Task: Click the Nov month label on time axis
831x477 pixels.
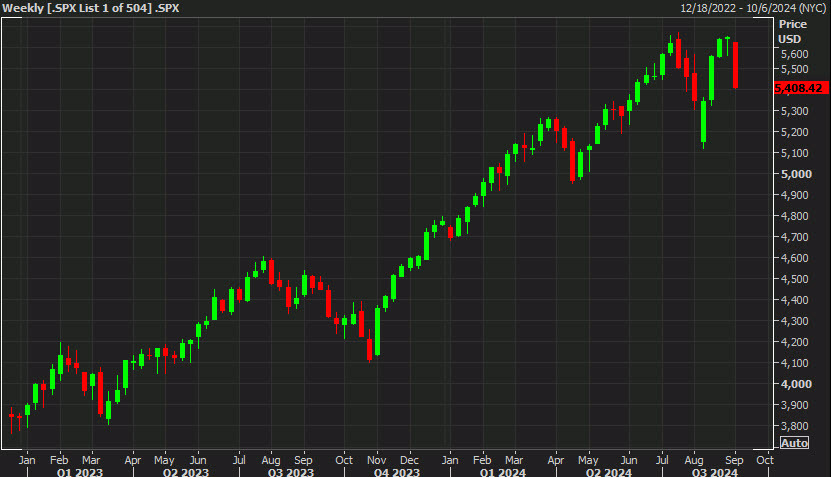Action: coord(380,460)
